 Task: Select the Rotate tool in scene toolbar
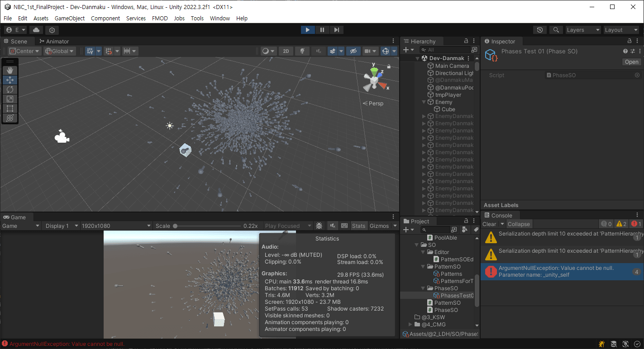pyautogui.click(x=10, y=90)
